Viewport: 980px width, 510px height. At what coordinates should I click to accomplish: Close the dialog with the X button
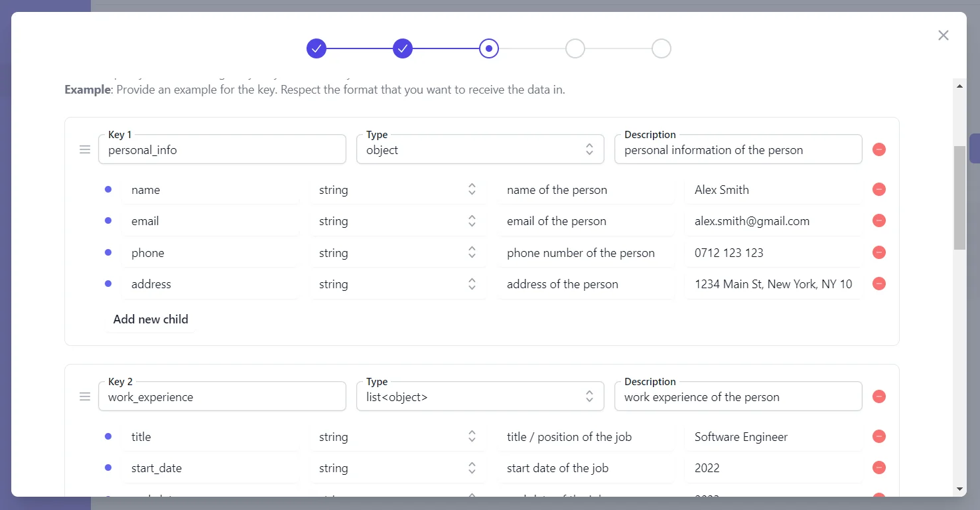(x=944, y=35)
